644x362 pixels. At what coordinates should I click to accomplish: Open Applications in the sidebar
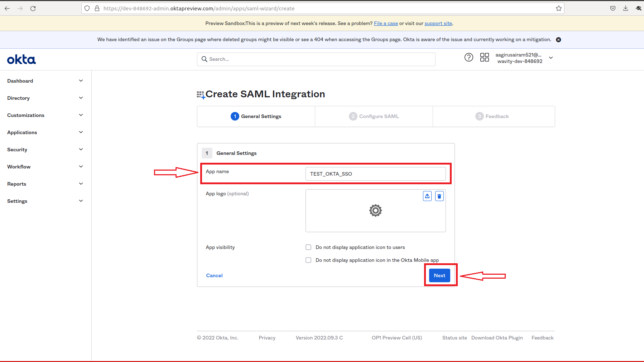click(x=22, y=132)
